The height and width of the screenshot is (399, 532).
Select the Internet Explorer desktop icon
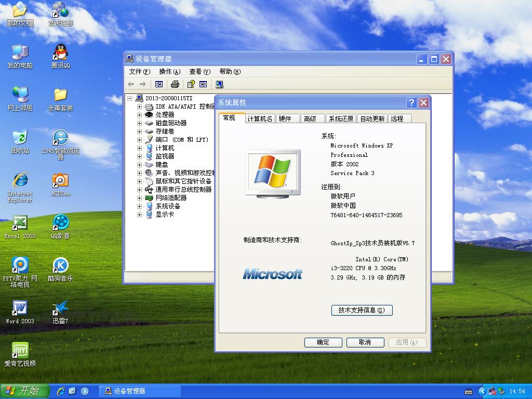point(20,187)
